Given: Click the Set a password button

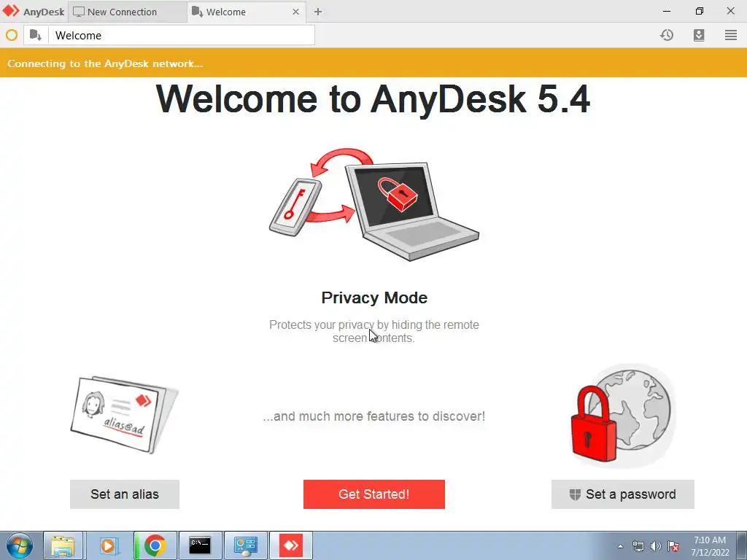Looking at the screenshot, I should pos(623,494).
